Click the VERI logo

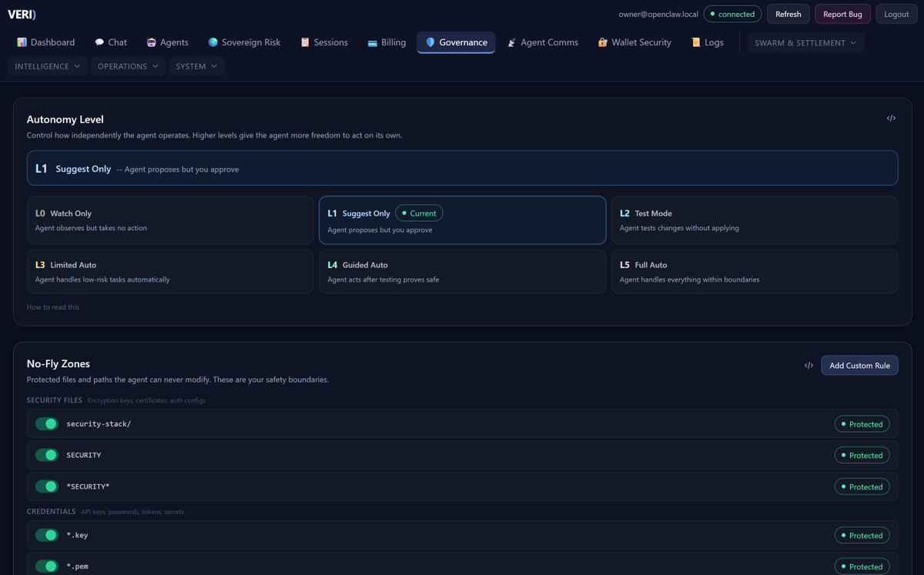click(22, 14)
